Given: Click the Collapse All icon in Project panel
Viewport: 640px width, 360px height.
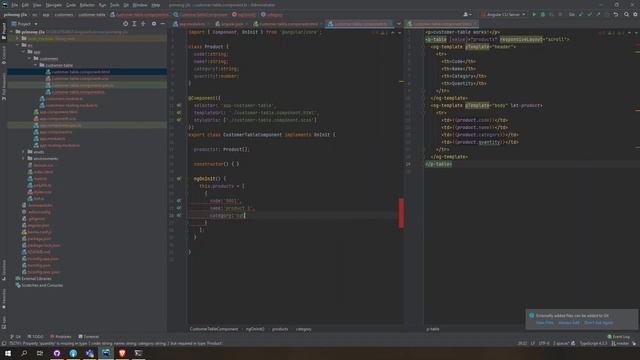Looking at the screenshot, I should point(143,24).
